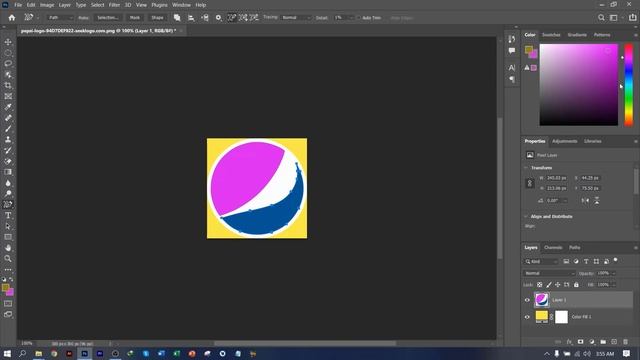The height and width of the screenshot is (360, 640).
Task: Switch to the Paths tab
Action: [575, 247]
